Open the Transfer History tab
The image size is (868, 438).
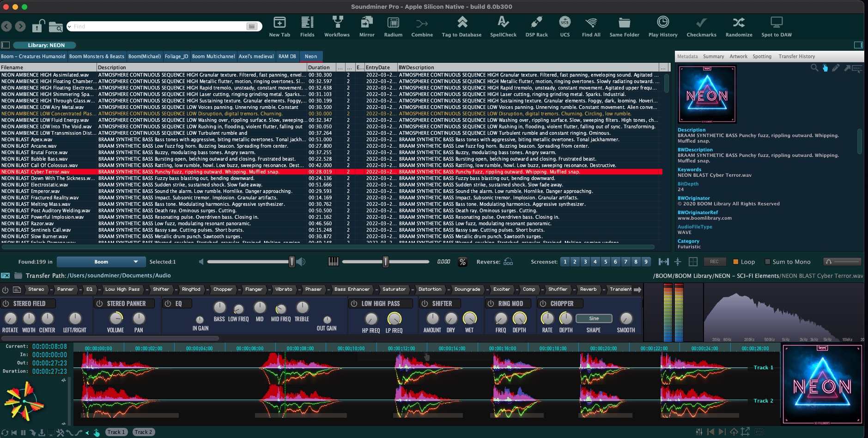tap(796, 56)
